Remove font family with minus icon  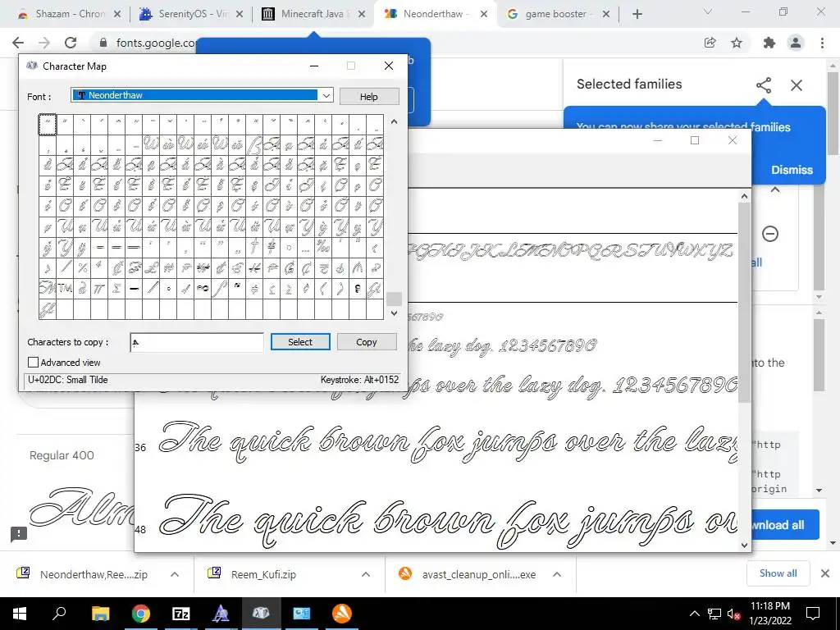point(769,234)
